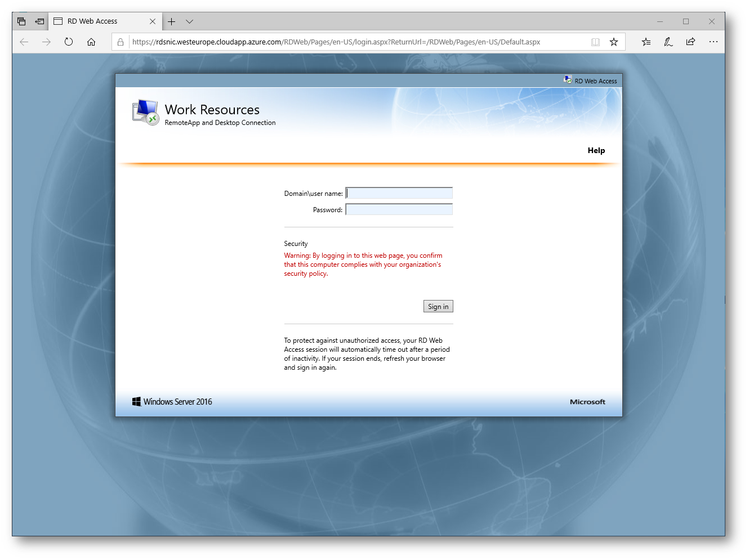Click the red security warning text
Viewport: 749px width, 560px height.
(363, 265)
